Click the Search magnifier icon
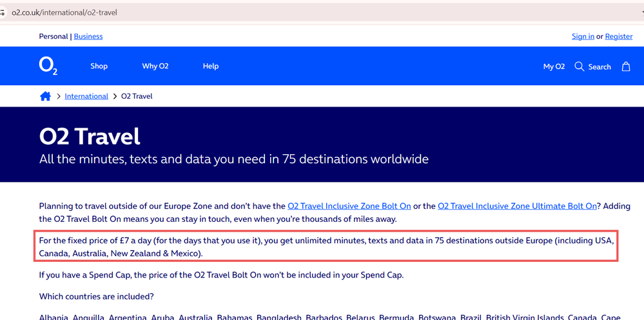Screen dimensions: 644x320 coord(579,66)
